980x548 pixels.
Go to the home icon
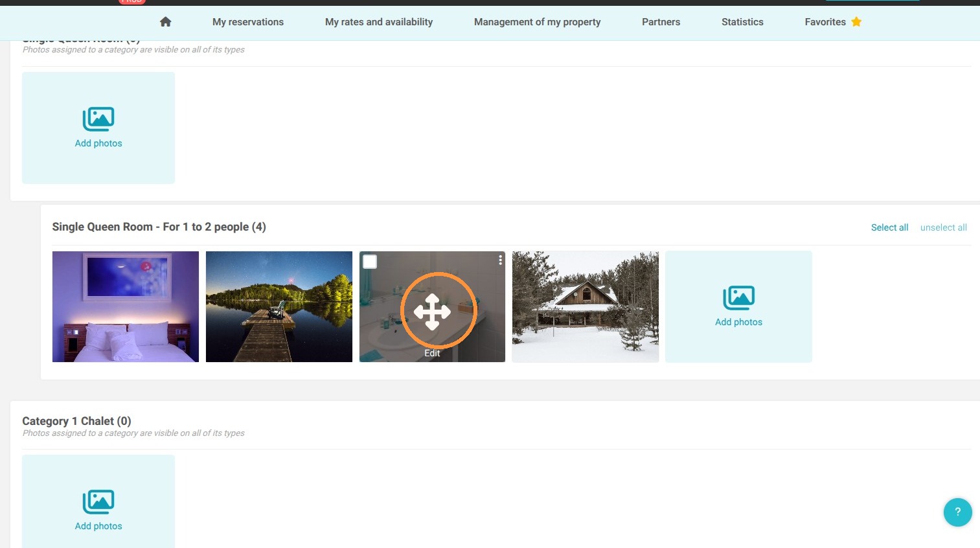[166, 22]
